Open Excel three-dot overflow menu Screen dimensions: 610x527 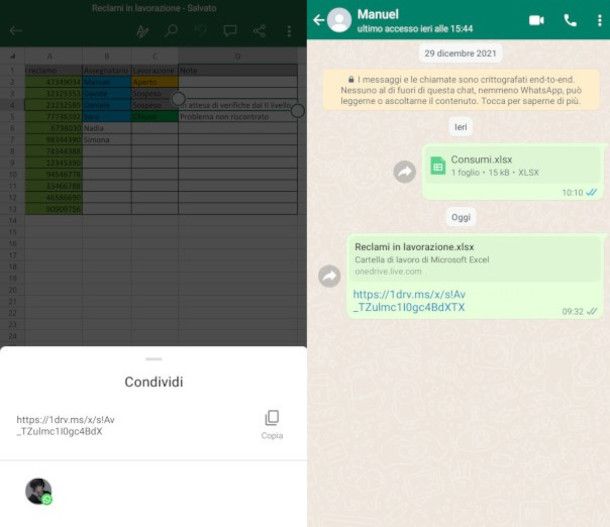289,31
